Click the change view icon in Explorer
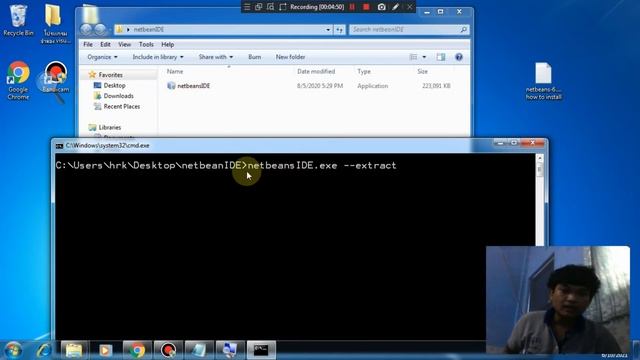The image size is (640, 360). pyautogui.click(x=413, y=57)
